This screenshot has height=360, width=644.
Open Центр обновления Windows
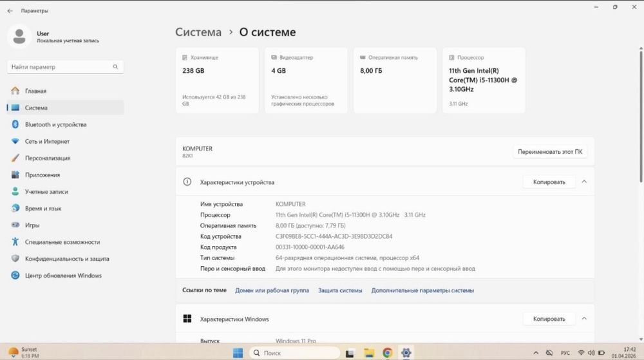[65, 276]
